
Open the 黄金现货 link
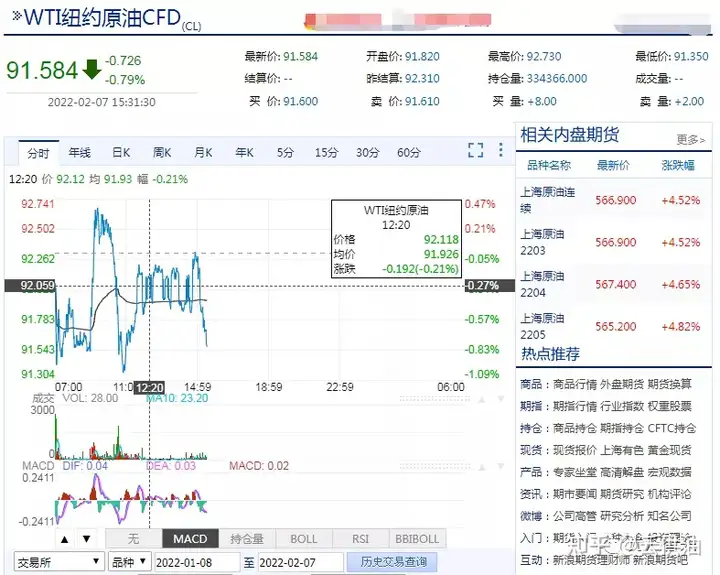(669, 450)
